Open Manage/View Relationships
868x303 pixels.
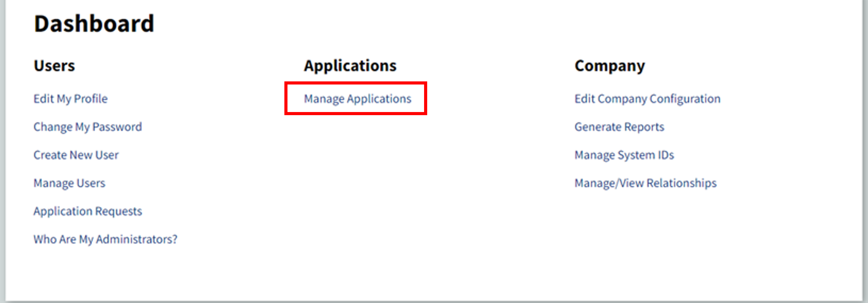point(645,184)
